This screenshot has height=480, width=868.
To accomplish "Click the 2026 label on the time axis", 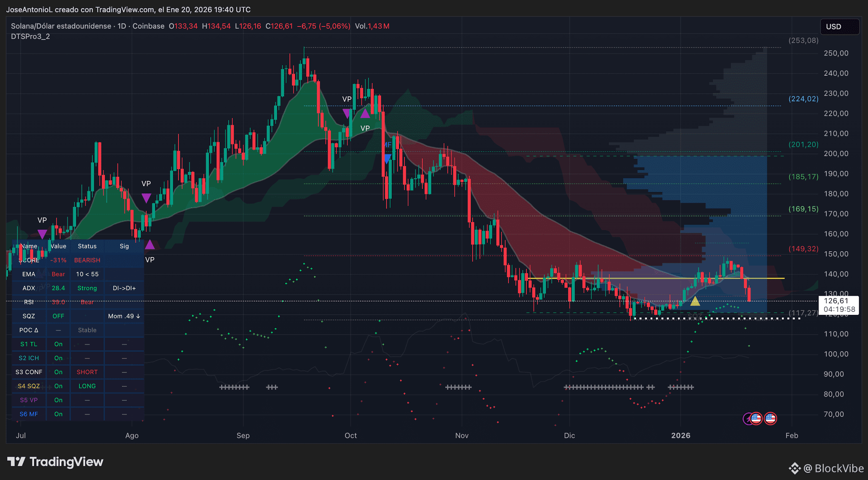I will [x=681, y=436].
